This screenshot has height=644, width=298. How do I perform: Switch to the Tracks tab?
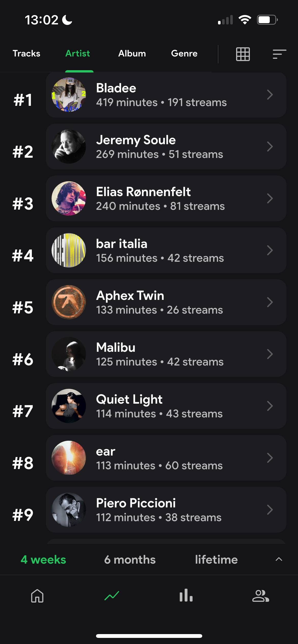[x=26, y=53]
